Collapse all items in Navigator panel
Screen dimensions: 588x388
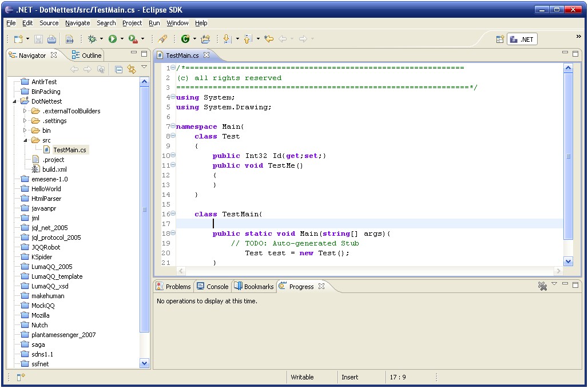pyautogui.click(x=119, y=69)
